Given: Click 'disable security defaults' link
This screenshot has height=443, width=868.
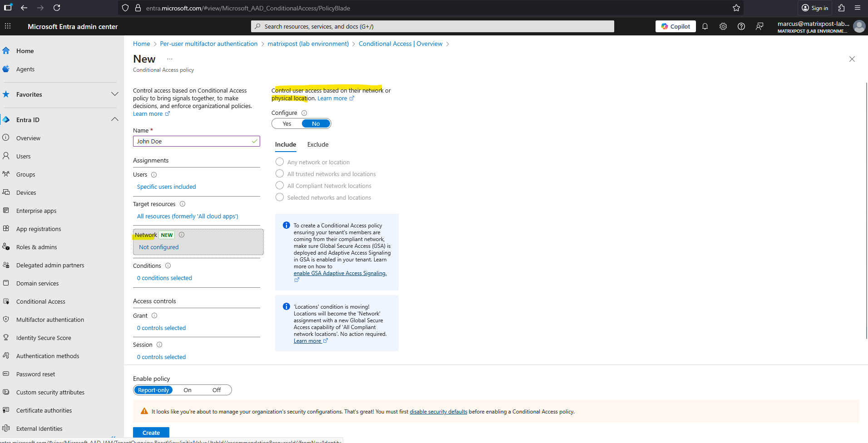Looking at the screenshot, I should 438,412.
